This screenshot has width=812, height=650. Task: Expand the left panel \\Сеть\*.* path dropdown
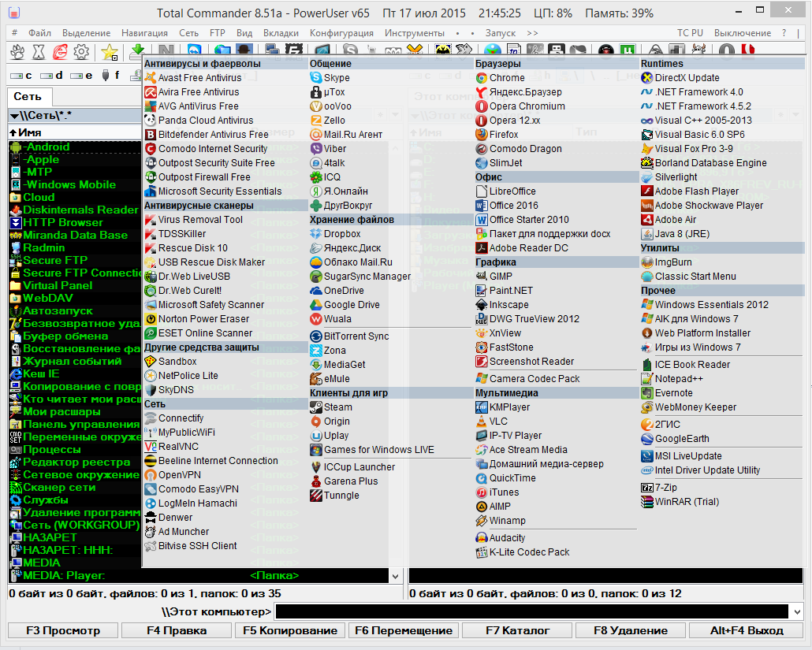15,115
